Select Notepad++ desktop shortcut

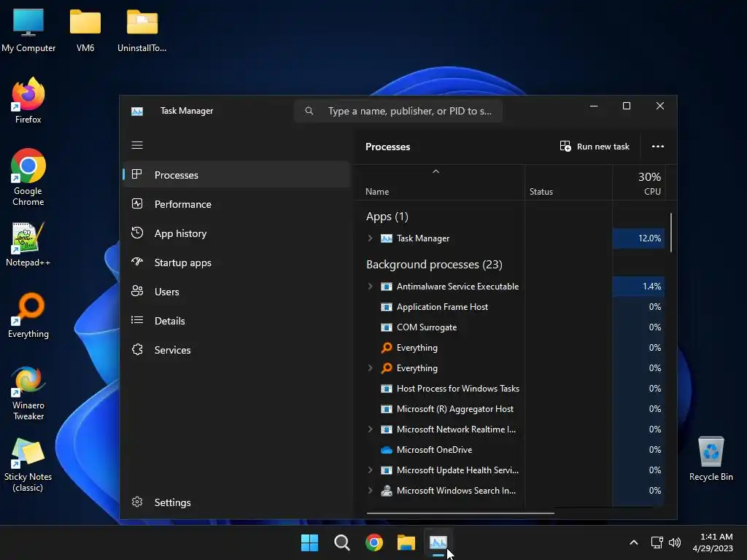[x=28, y=244]
